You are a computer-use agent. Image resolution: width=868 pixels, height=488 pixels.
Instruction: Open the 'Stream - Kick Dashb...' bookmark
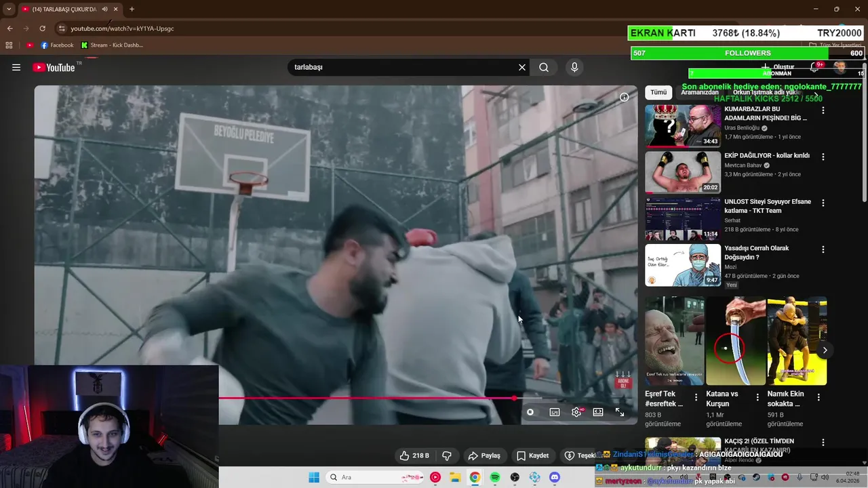[x=112, y=45]
